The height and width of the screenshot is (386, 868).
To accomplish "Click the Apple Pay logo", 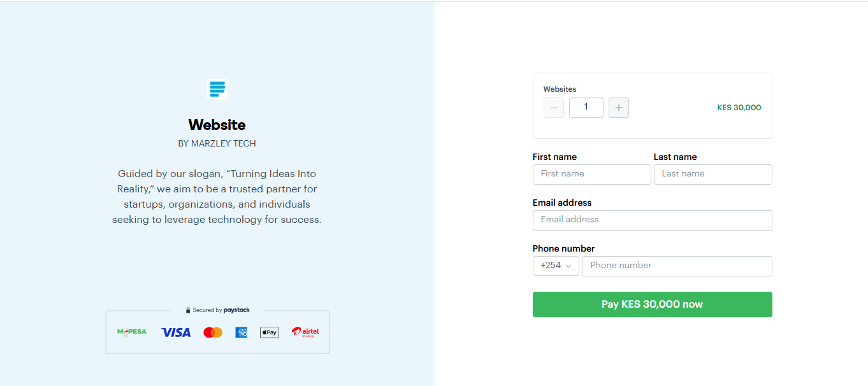I will (270, 332).
